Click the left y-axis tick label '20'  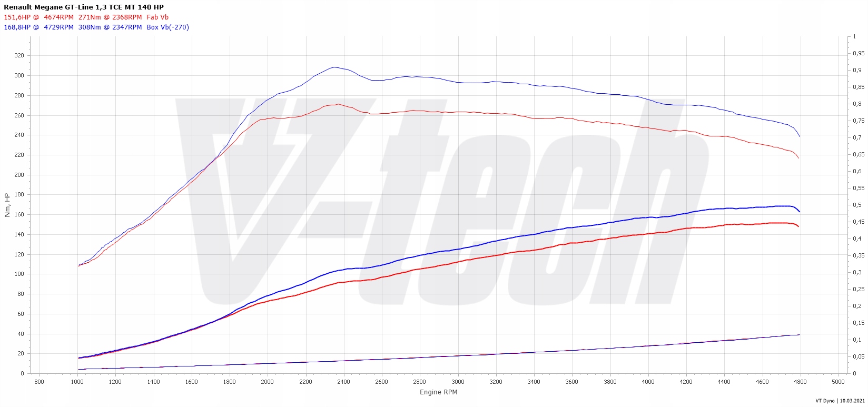pos(21,354)
